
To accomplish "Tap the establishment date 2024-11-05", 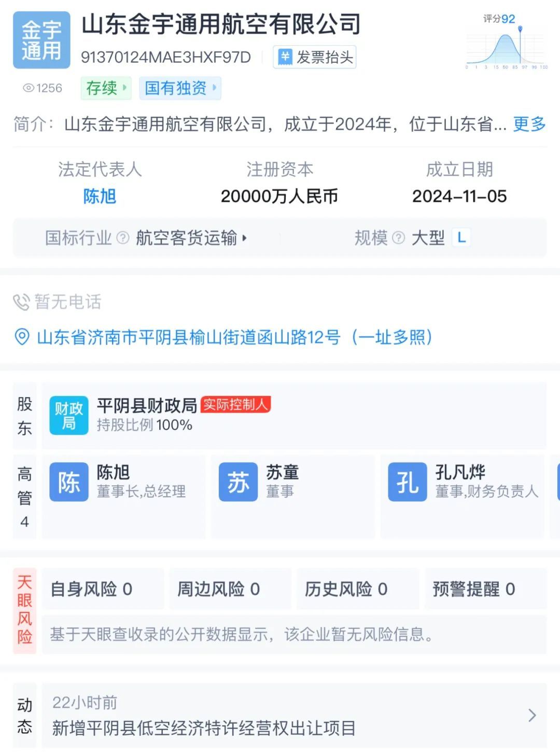I will pos(459,196).
